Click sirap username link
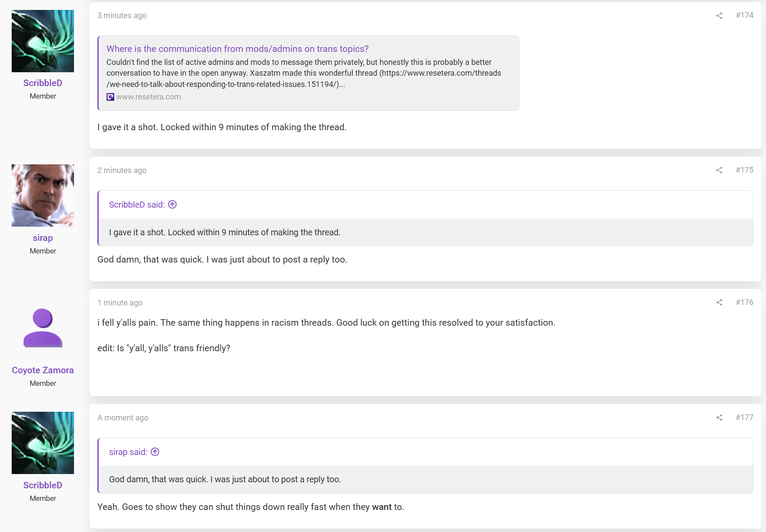Viewport: 766px width, 532px height. 43,238
